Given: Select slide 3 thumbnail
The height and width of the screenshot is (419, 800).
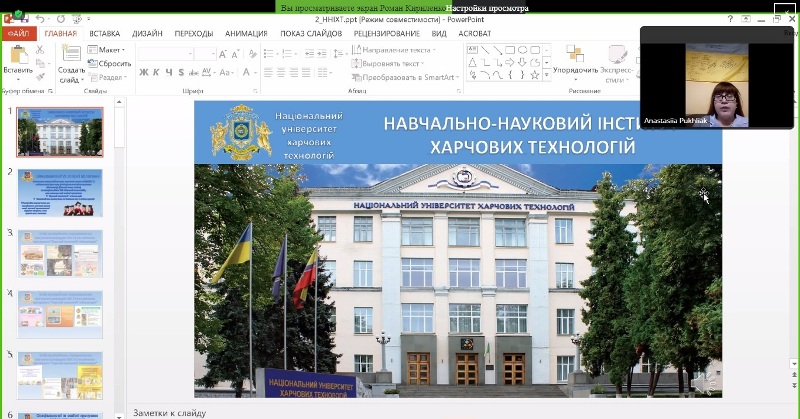Looking at the screenshot, I should pos(60,254).
